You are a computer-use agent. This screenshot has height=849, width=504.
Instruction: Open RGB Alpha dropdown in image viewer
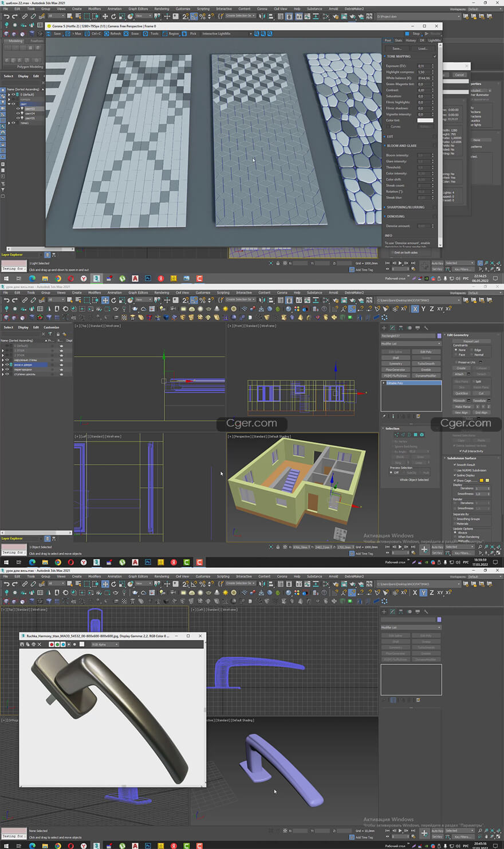click(105, 644)
